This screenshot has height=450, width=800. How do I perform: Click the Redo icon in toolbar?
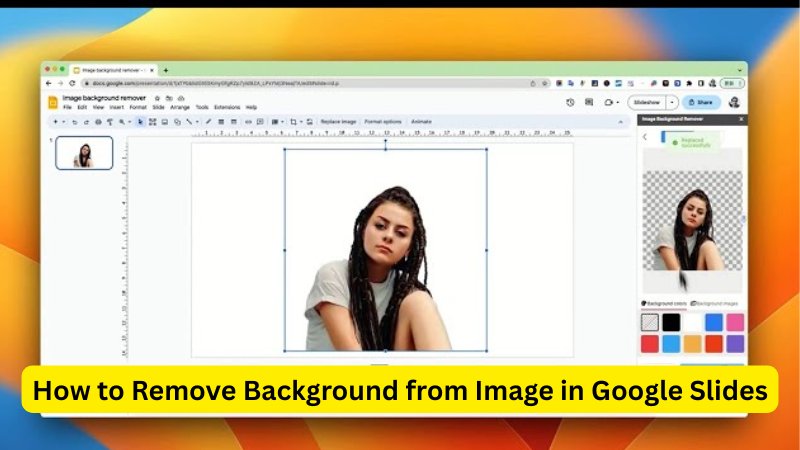click(86, 122)
